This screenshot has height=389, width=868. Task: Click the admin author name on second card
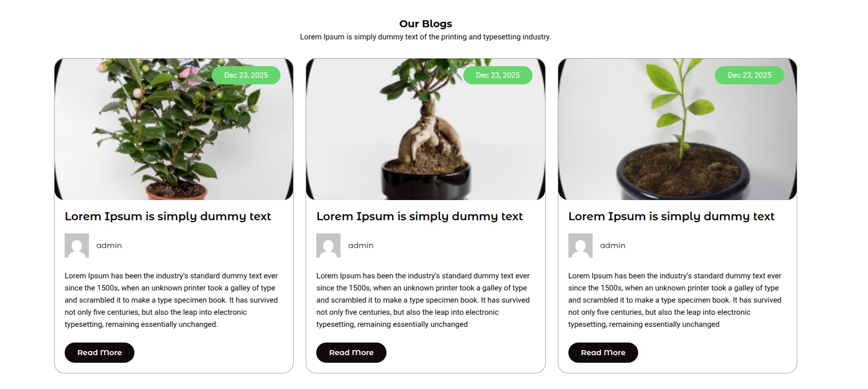tap(361, 246)
